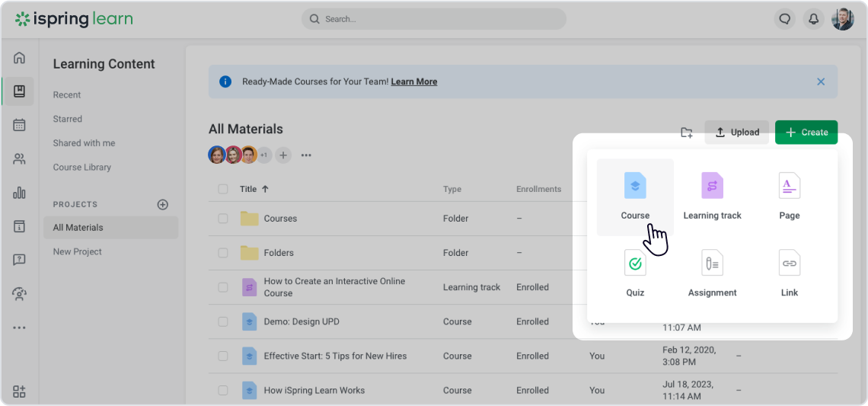Click the Courses folder icon
The width and height of the screenshot is (868, 406).
click(250, 218)
